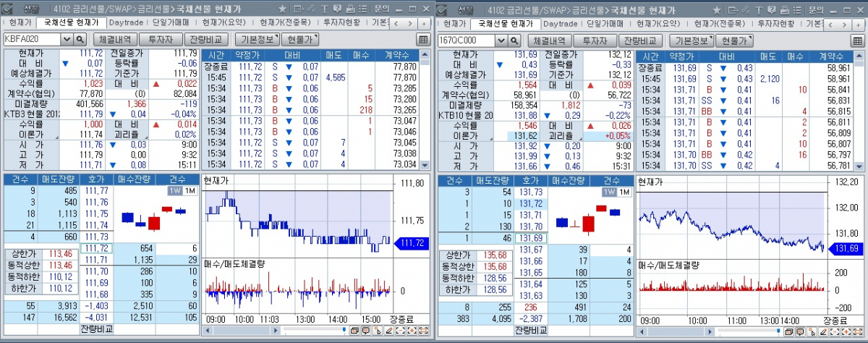Click the grid layout icon in left window

coord(423,39)
